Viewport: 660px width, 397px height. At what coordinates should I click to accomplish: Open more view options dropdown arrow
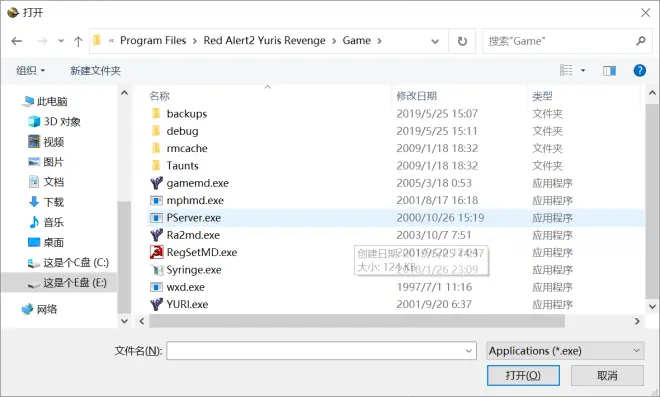(583, 70)
